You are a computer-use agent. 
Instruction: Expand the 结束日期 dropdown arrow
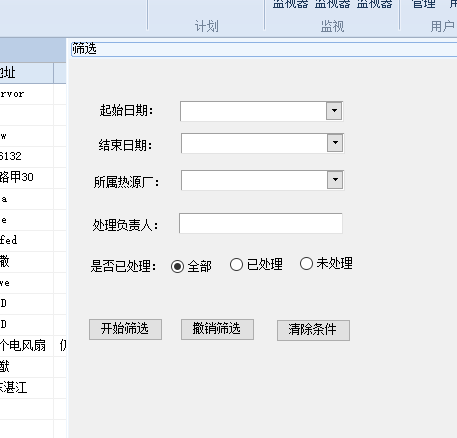click(x=335, y=143)
